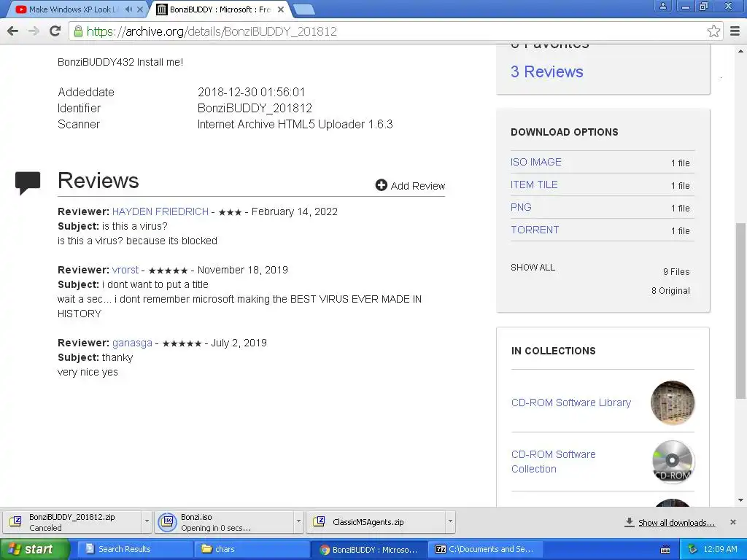Screen dimensions: 747x560
Task: Click the page scrollbar down arrow
Action: pos(740,500)
